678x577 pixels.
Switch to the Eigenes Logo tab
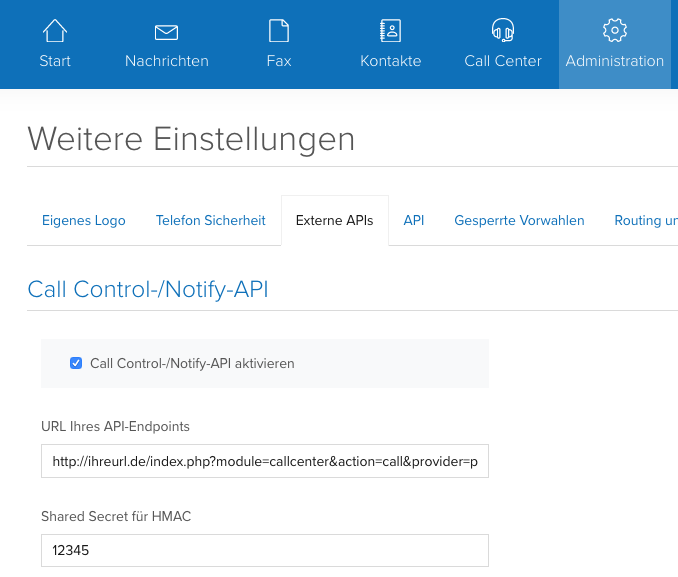click(x=84, y=220)
